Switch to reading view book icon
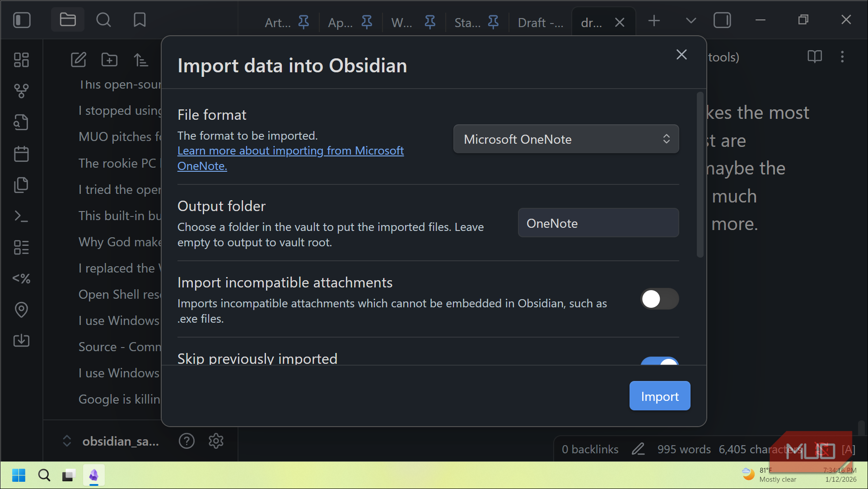This screenshot has height=489, width=868. tap(814, 57)
